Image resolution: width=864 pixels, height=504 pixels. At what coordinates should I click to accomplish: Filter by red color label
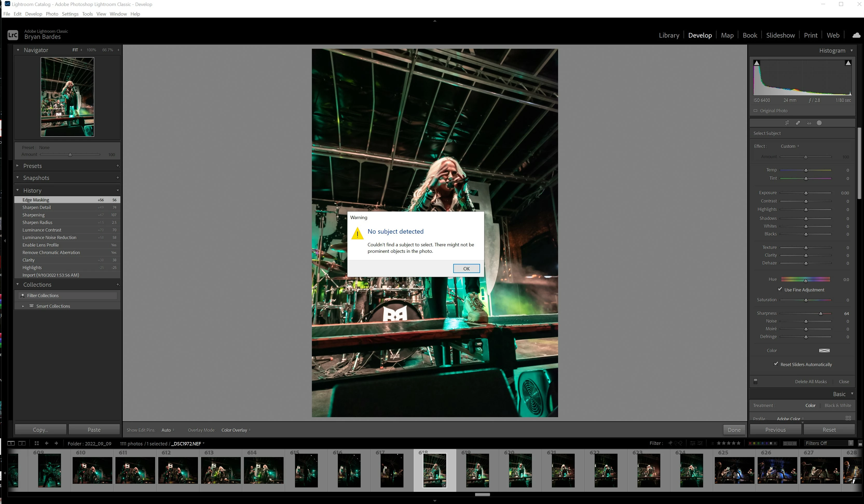(751, 443)
